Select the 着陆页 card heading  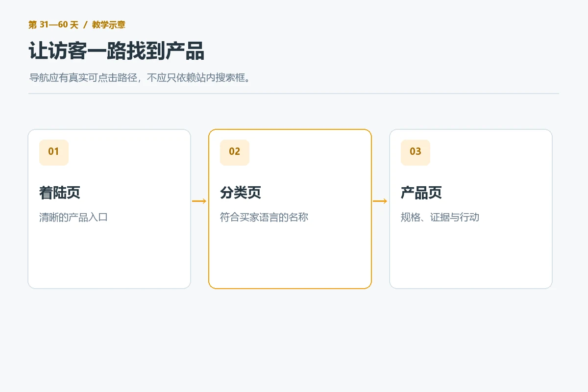[x=60, y=193]
